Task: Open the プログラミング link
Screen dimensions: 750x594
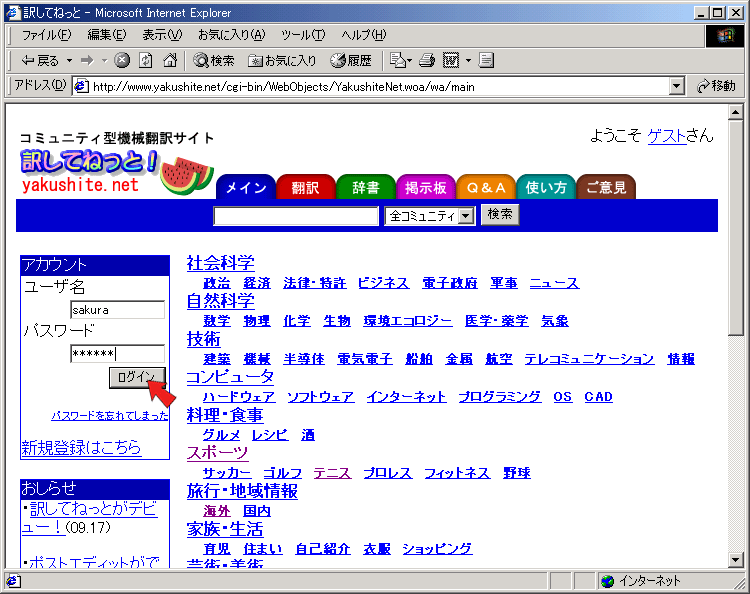Action: click(500, 396)
